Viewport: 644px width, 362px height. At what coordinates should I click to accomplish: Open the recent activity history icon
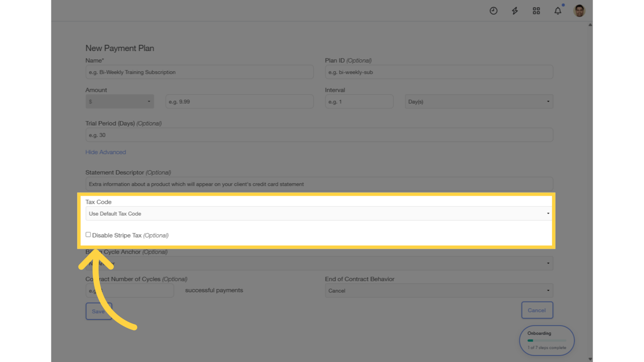coord(493,10)
